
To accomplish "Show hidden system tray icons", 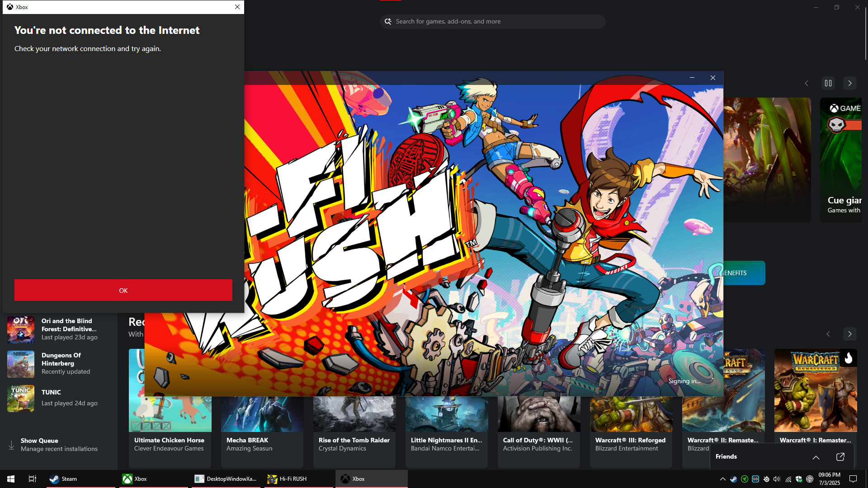I will point(722,479).
